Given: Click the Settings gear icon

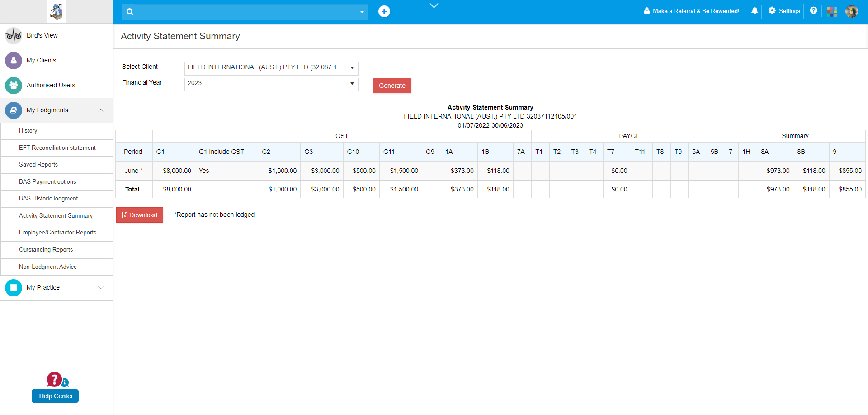Looking at the screenshot, I should [772, 10].
